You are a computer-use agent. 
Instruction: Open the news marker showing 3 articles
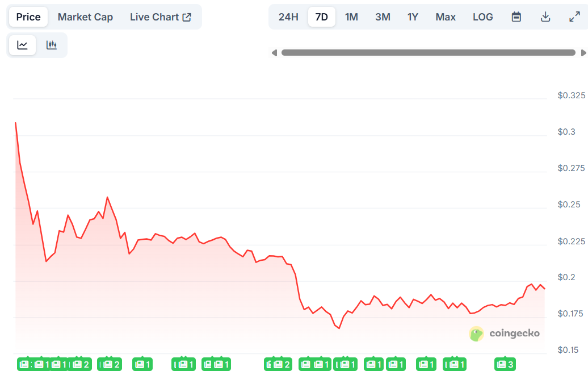(505, 364)
